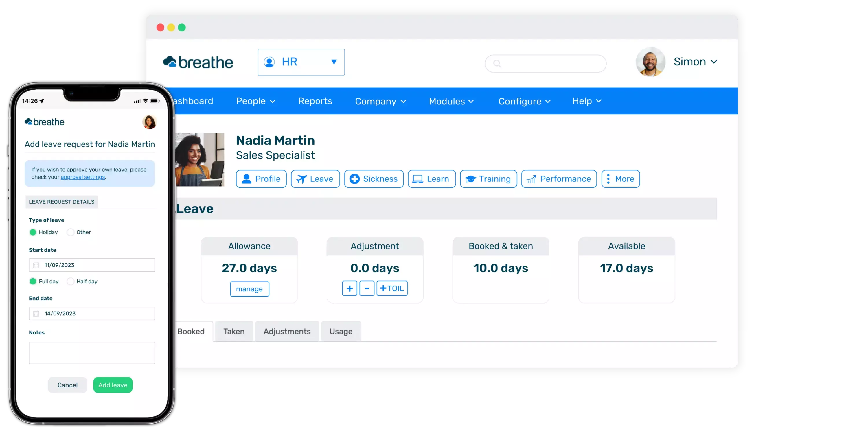The height and width of the screenshot is (434, 868).
Task: Switch to the Usage tab
Action: 341,332
